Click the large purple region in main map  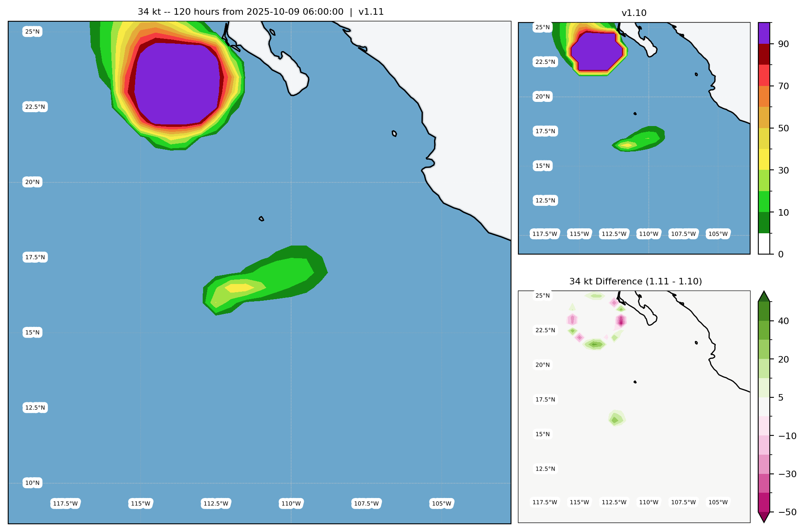pyautogui.click(x=178, y=84)
